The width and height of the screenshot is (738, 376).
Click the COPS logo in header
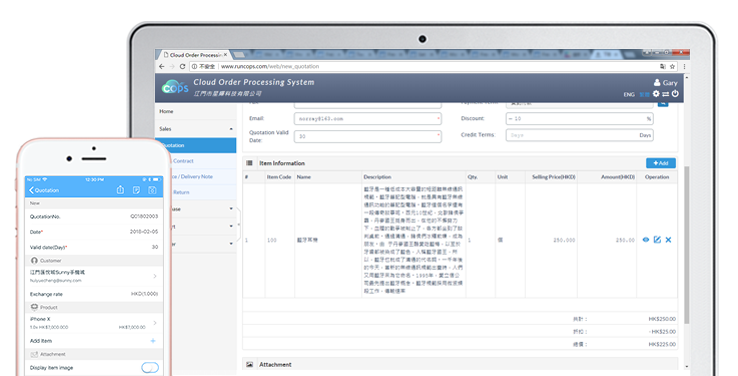click(175, 87)
